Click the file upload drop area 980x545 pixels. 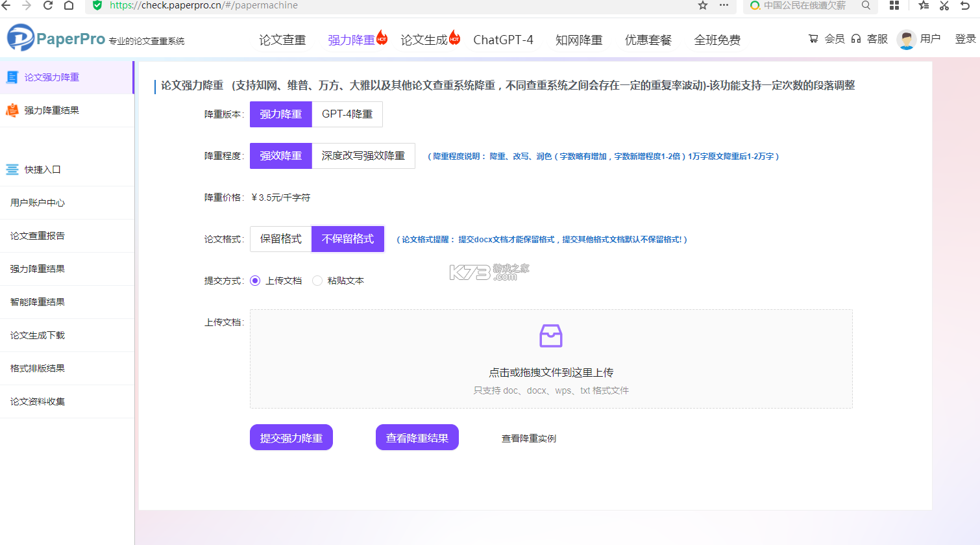pyautogui.click(x=551, y=359)
